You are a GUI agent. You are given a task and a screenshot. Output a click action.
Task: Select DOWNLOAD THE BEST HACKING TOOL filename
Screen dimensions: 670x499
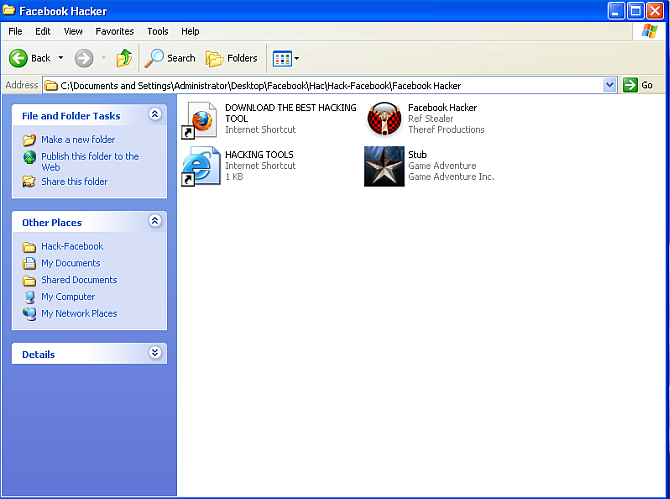[x=291, y=113]
